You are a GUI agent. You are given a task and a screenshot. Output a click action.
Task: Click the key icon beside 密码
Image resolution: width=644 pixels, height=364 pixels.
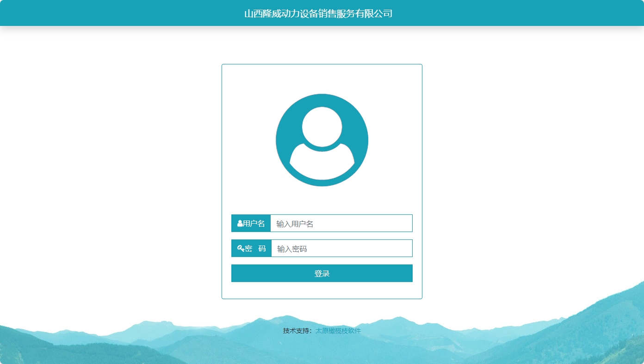point(240,248)
